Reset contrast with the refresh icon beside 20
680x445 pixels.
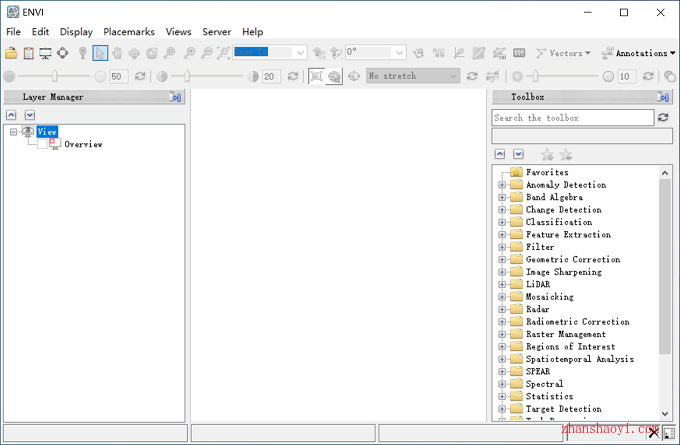click(x=293, y=76)
